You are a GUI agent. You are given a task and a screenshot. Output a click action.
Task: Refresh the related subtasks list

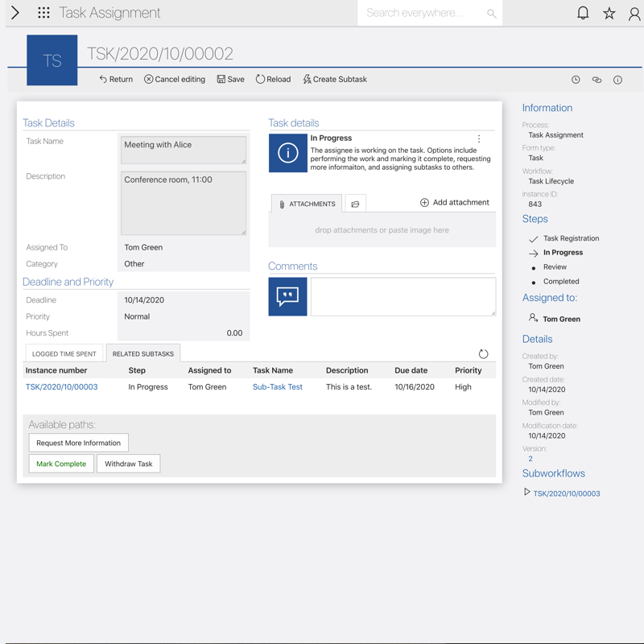click(x=483, y=354)
